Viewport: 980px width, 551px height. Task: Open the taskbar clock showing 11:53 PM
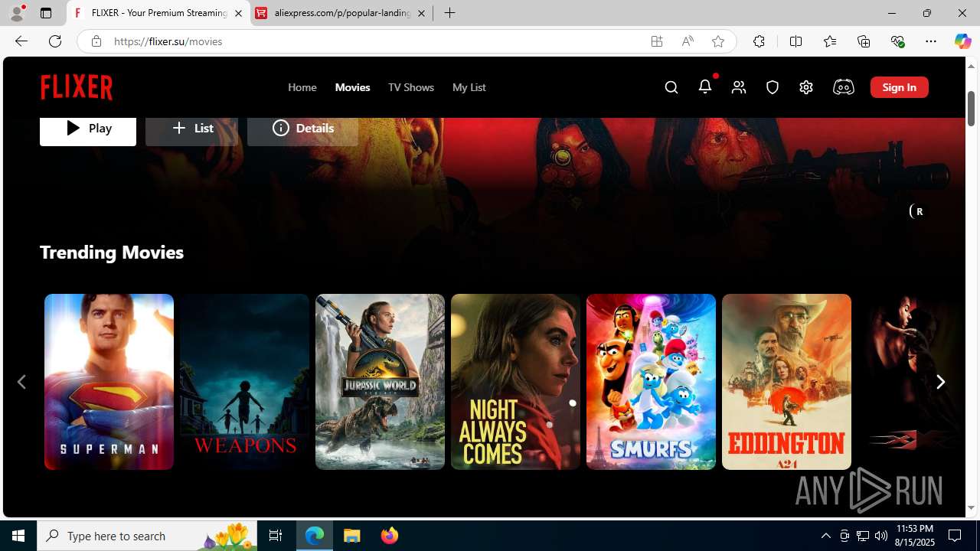click(x=915, y=536)
